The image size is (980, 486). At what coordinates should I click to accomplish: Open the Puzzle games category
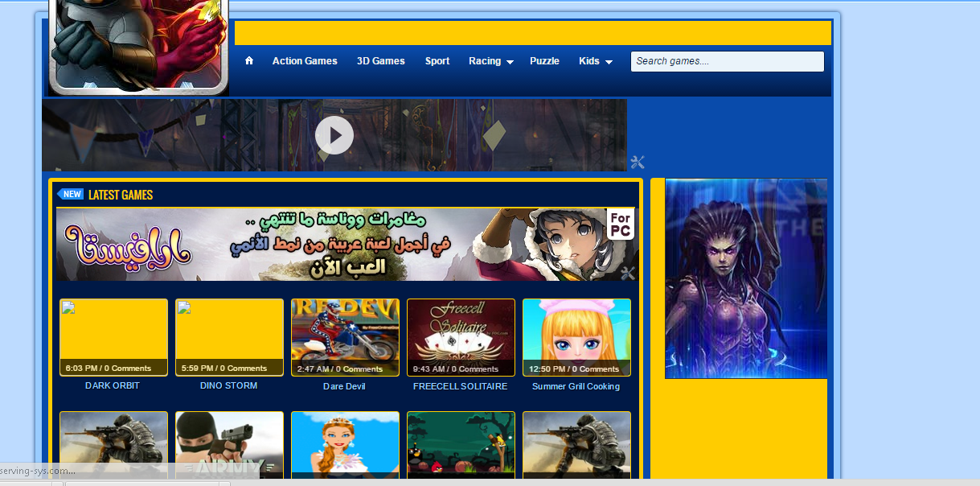point(544,60)
